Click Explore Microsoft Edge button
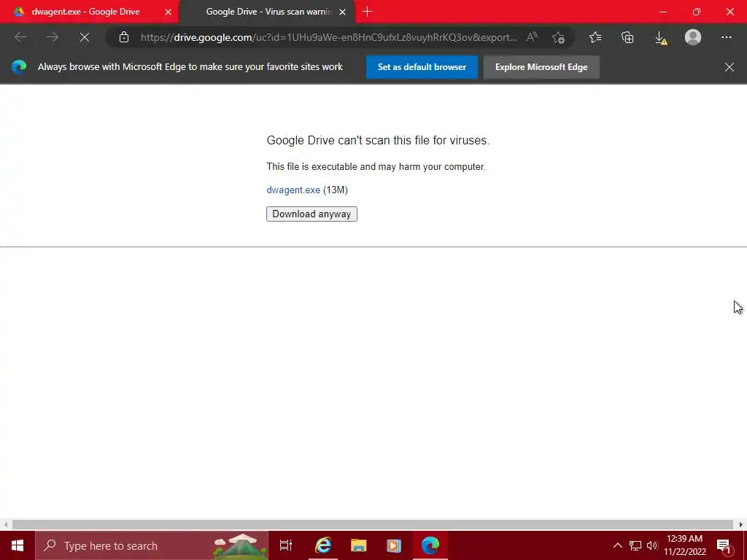The height and width of the screenshot is (560, 747). point(541,67)
